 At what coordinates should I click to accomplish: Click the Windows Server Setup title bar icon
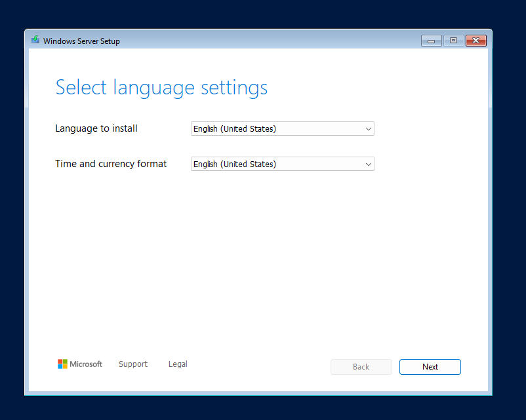tap(35, 40)
